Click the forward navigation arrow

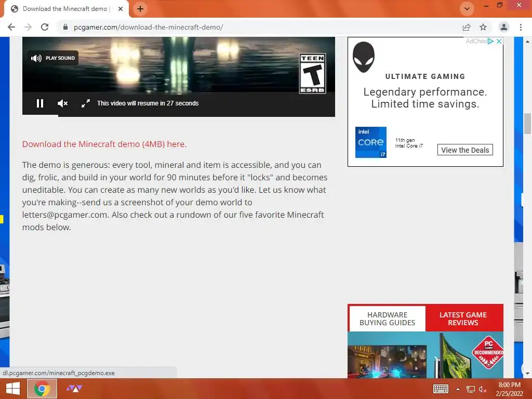point(28,27)
